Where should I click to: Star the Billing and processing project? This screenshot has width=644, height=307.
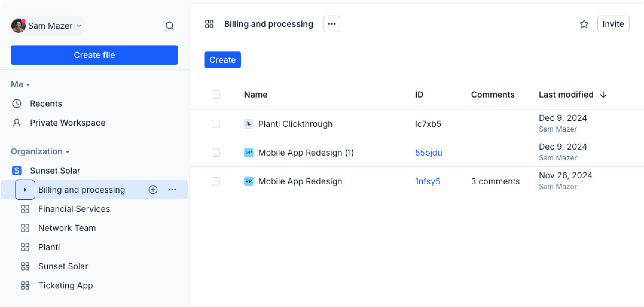584,24
